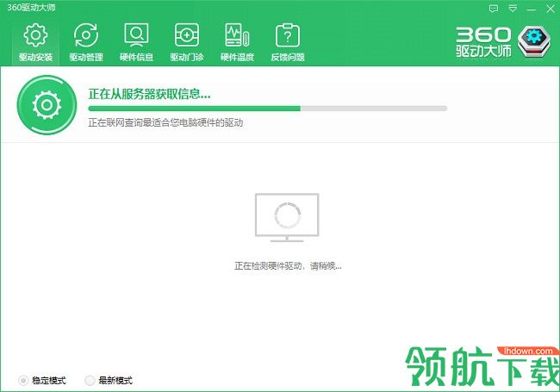Open the title bar dropdown menu icon
Screen dimensions: 560x392
tap(513, 9)
